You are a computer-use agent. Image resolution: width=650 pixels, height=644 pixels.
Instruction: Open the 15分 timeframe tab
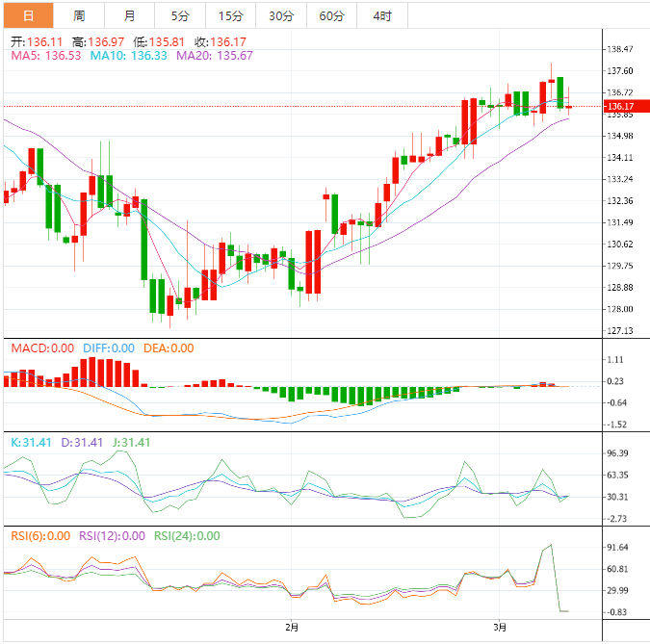pyautogui.click(x=231, y=15)
